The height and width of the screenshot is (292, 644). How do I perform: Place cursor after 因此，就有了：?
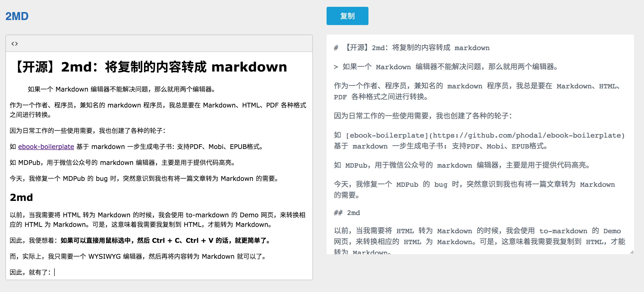point(54,272)
